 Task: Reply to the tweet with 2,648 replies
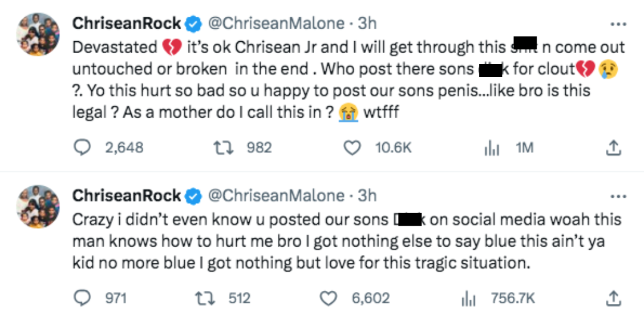tap(82, 147)
